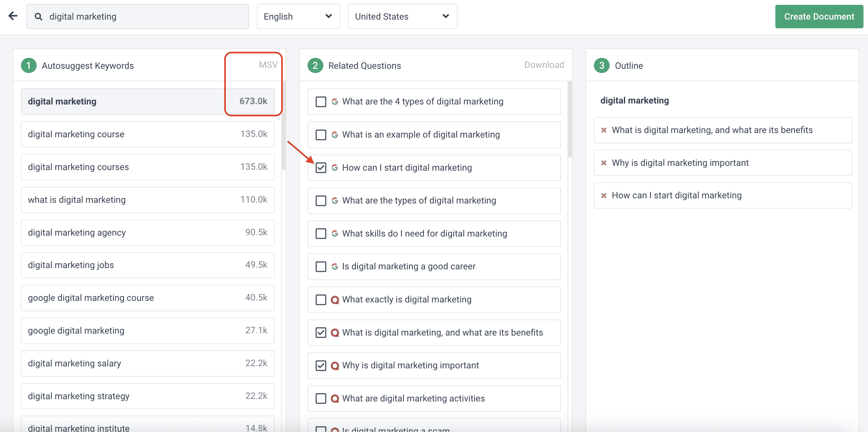This screenshot has height=432, width=868.
Task: Select the highlighted 'digital marketing' 673.0k keyword
Action: [148, 102]
